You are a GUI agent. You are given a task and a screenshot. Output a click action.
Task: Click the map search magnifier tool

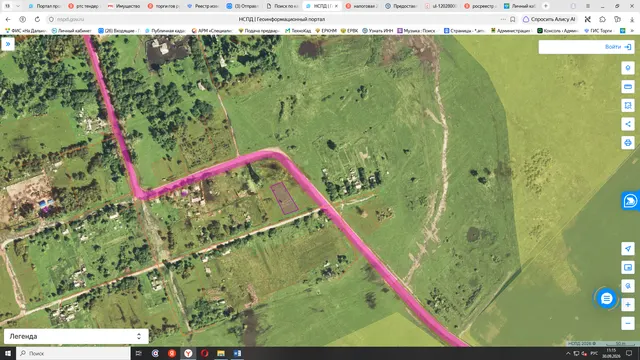628,286
